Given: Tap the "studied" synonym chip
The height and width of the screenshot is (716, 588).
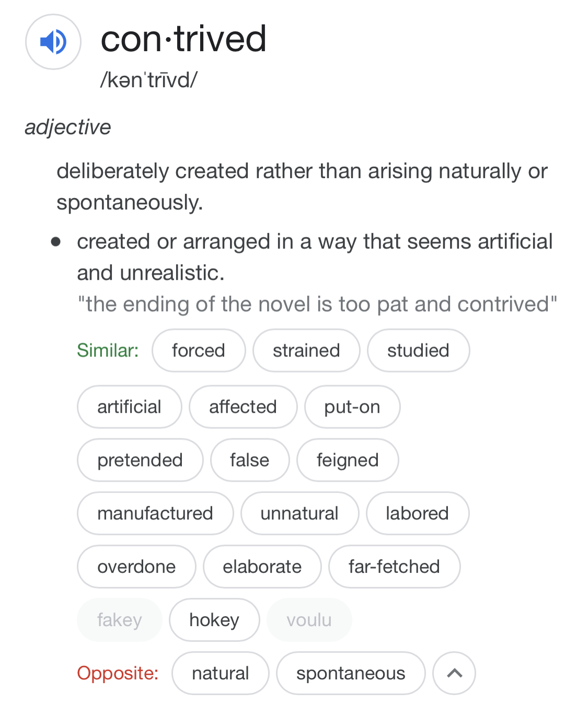Looking at the screenshot, I should pyautogui.click(x=418, y=350).
